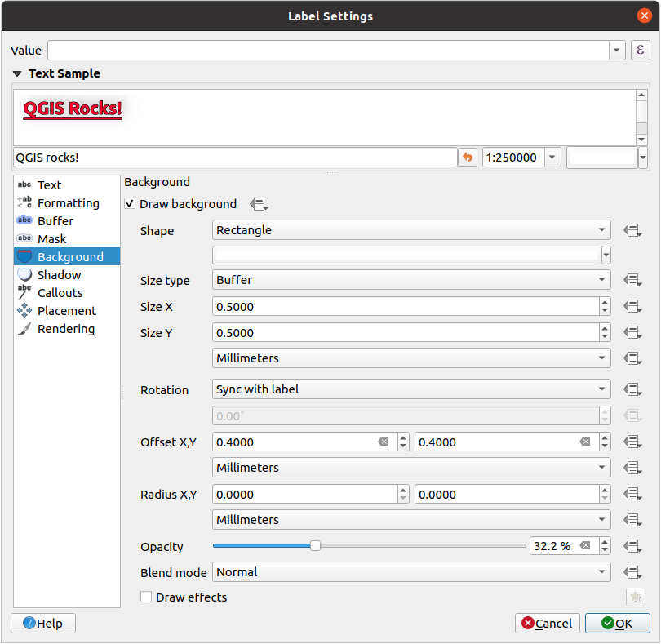Open the Rotation Sync with label dropdown
The height and width of the screenshot is (644, 661).
411,390
